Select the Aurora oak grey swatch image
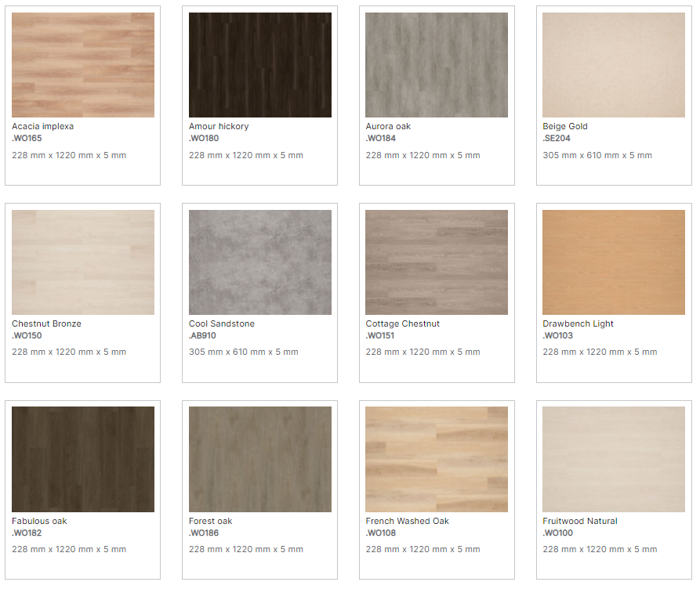This screenshot has height=589, width=700. coord(437,65)
